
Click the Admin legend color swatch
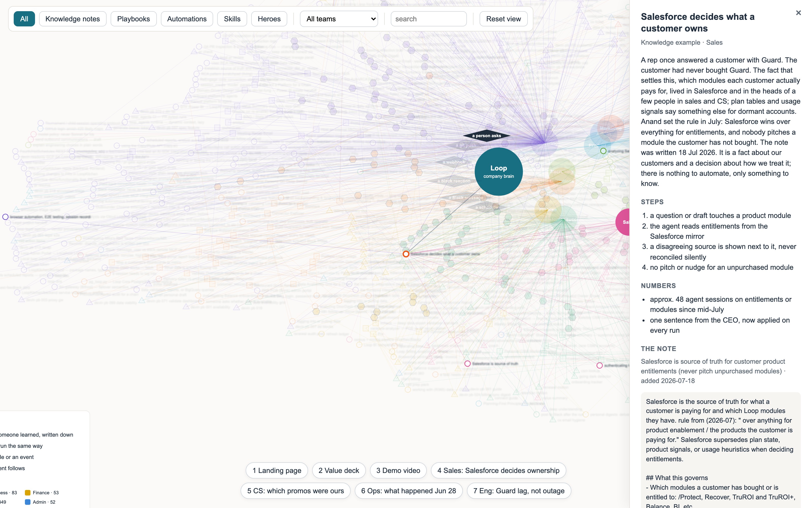(28, 502)
